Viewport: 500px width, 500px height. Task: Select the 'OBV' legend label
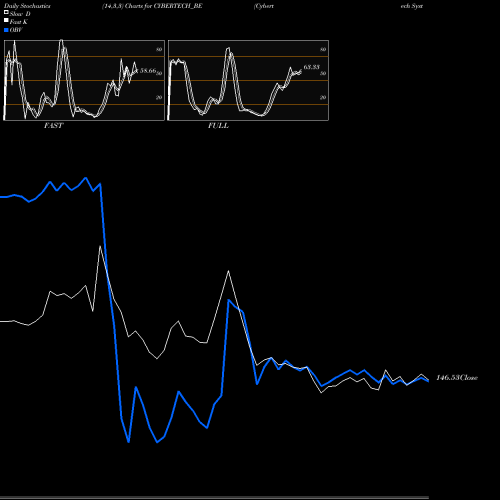[x=16, y=30]
